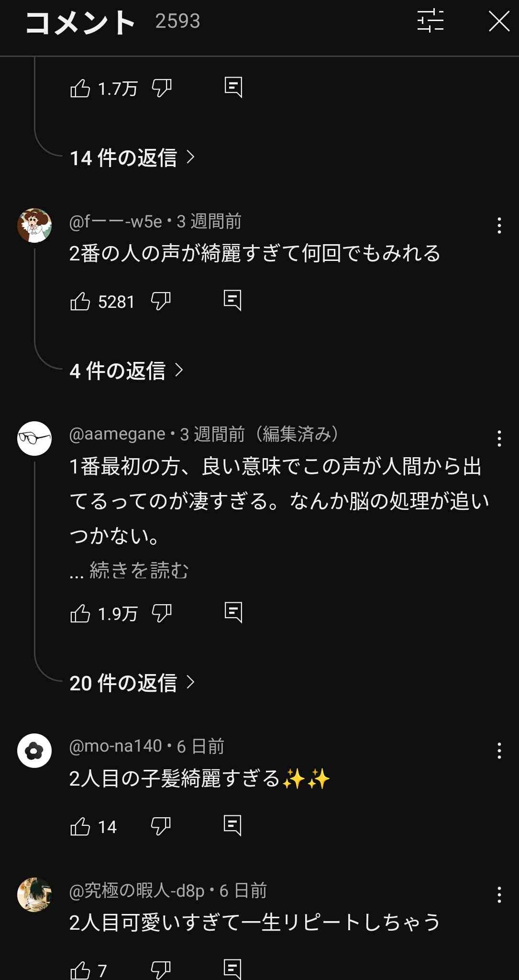
Task: Open @aamegane channel via username
Action: click(x=117, y=434)
